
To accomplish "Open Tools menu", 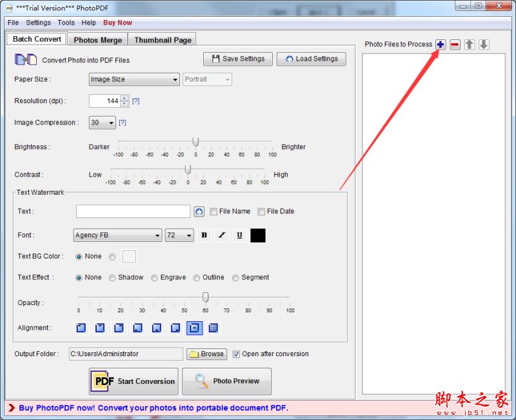I will 66,23.
